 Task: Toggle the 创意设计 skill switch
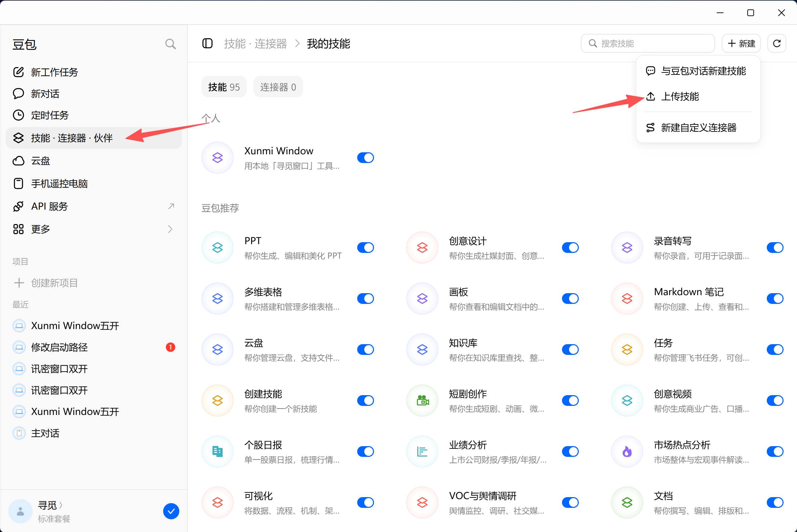(x=570, y=248)
